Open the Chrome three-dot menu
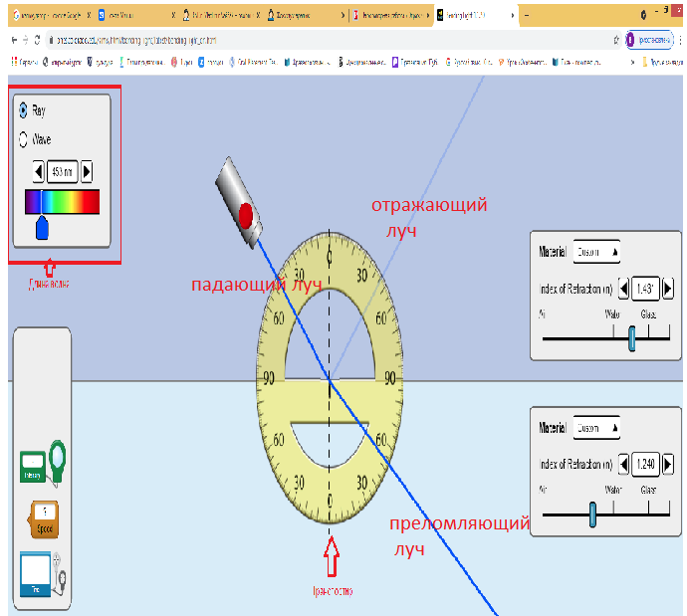 [x=680, y=40]
